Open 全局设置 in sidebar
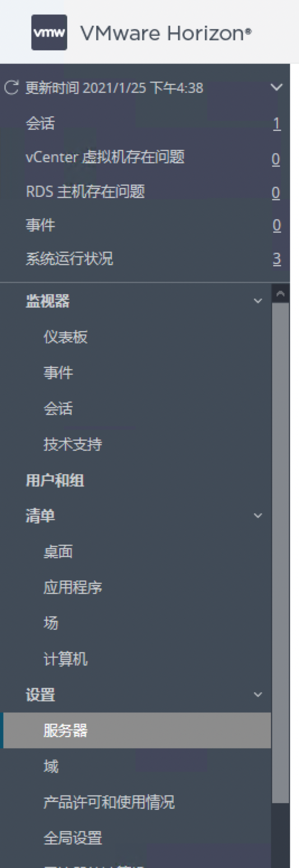The height and width of the screenshot is (868, 299). [73, 838]
